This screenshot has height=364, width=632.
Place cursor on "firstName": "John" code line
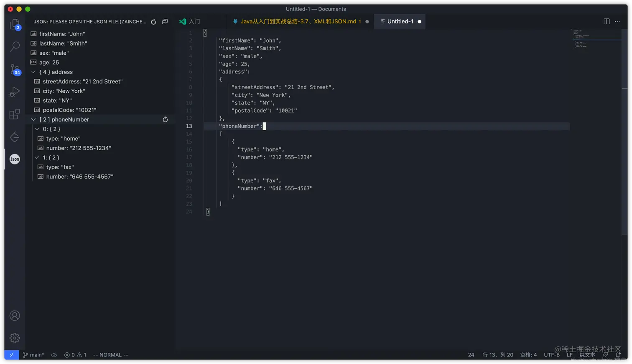pos(250,40)
